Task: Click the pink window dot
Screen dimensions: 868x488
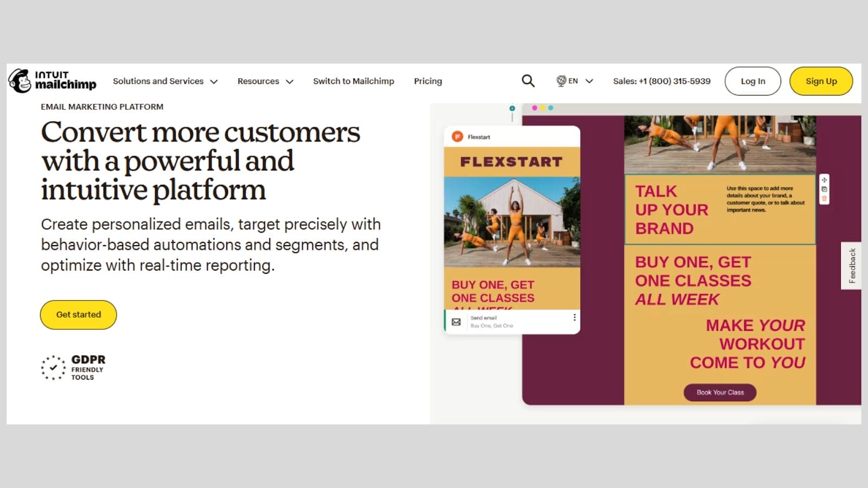Action: tap(534, 108)
